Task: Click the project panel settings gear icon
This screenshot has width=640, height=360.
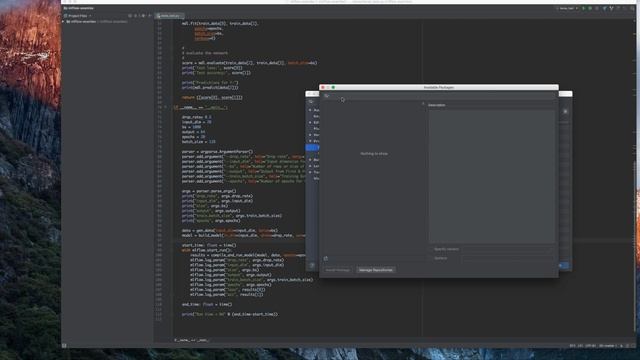Action: 143,16
